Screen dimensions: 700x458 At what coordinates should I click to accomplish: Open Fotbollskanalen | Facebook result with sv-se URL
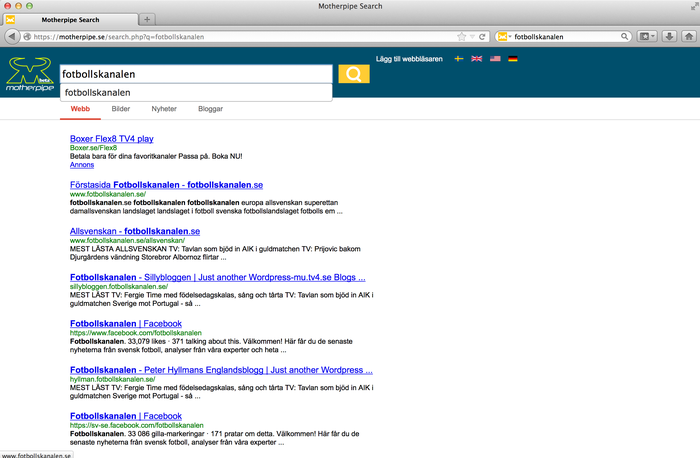pos(126,416)
